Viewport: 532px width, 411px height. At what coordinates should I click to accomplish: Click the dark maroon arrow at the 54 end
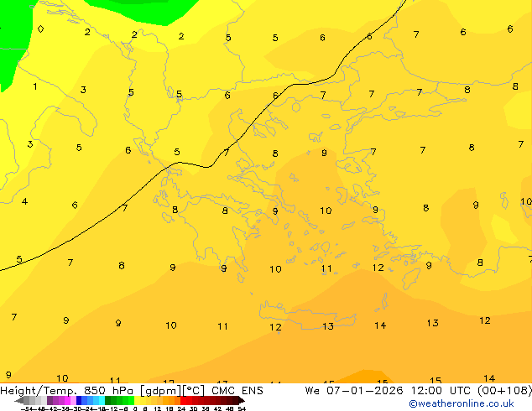(x=242, y=400)
